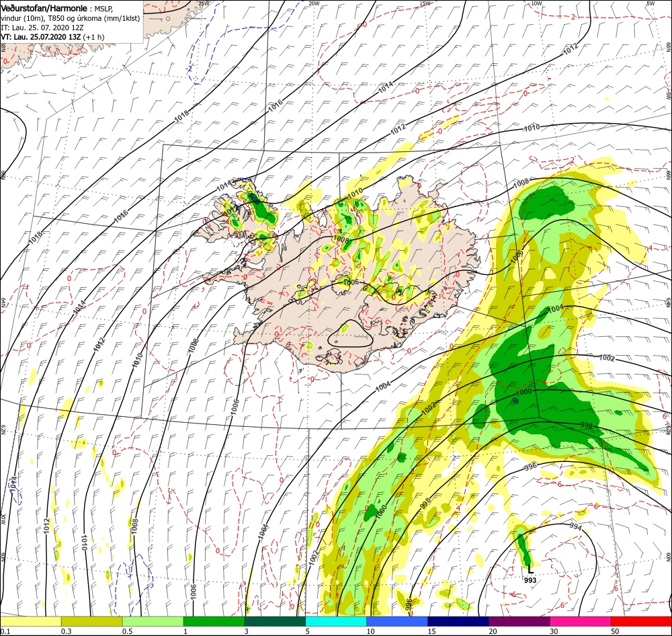Click the '(+1 h)' forecast offset text
The height and width of the screenshot is (636, 672).
93,37
